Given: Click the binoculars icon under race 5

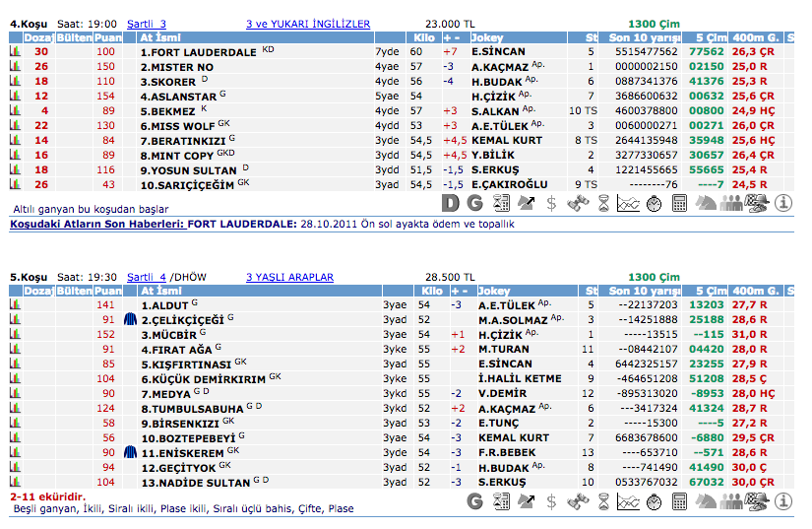Looking at the screenshot, I should coord(578,502).
